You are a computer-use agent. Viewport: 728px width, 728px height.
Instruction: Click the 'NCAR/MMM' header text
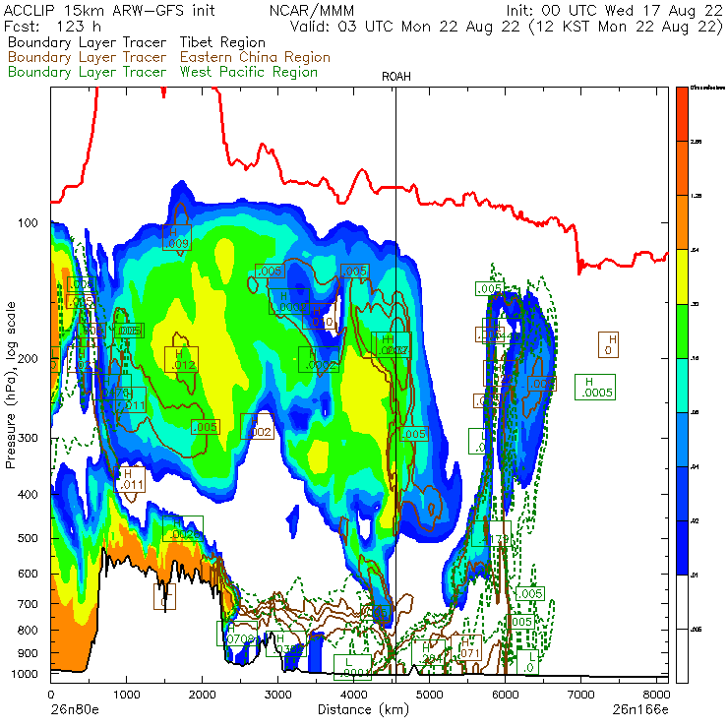(x=312, y=10)
